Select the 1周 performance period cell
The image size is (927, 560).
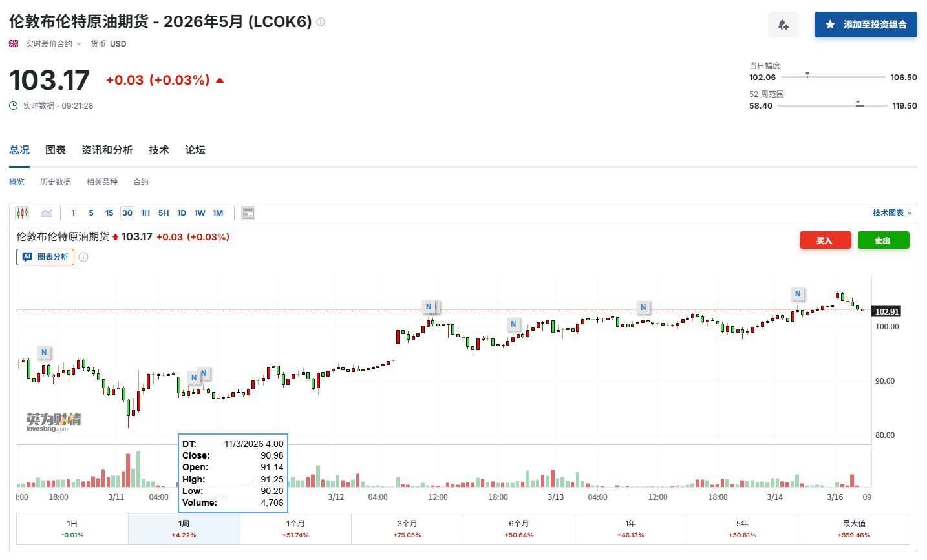click(184, 528)
